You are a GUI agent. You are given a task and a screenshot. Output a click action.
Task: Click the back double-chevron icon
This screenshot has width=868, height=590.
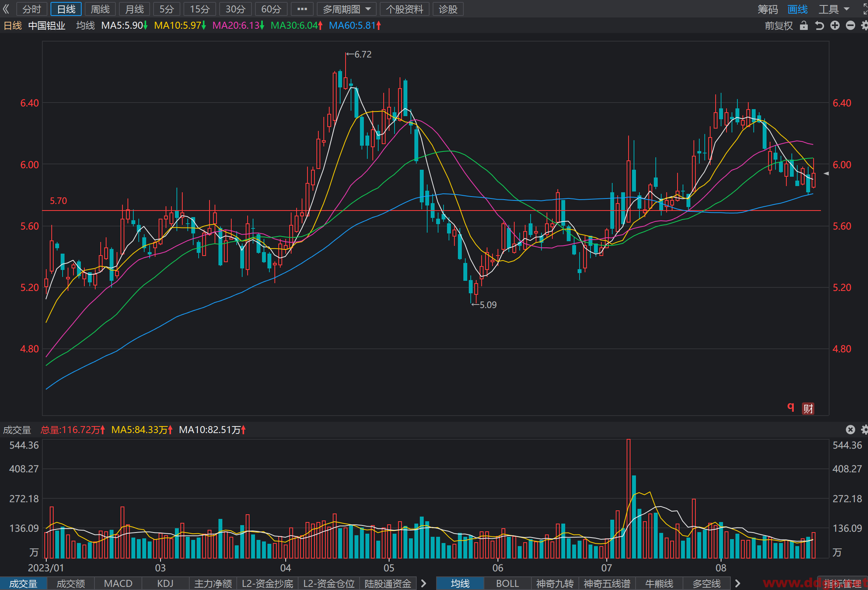[x=6, y=9]
